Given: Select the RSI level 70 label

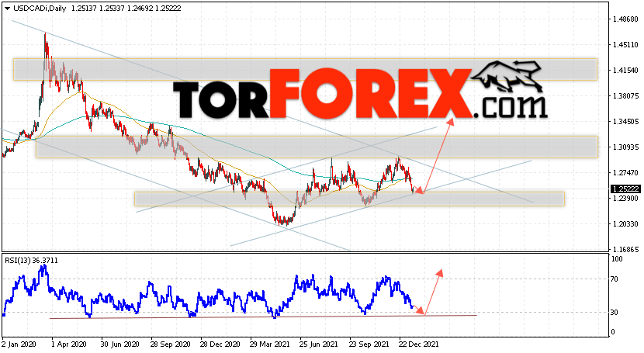Looking at the screenshot, I should (x=615, y=279).
